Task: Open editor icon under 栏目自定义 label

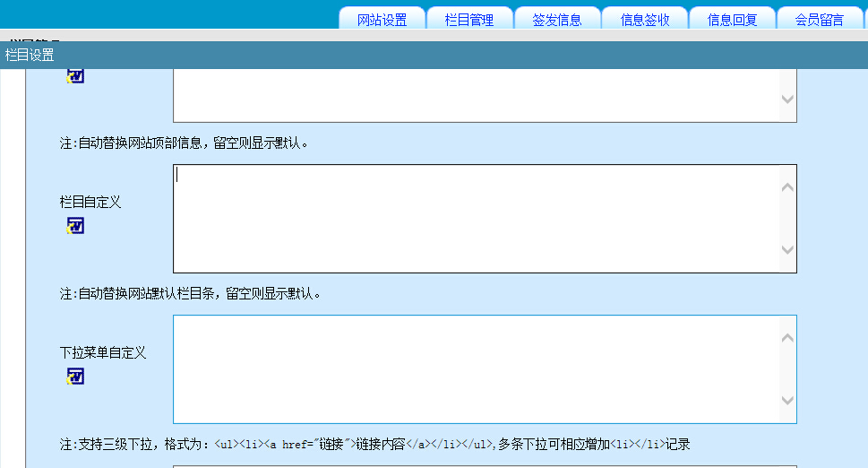Action: (75, 227)
